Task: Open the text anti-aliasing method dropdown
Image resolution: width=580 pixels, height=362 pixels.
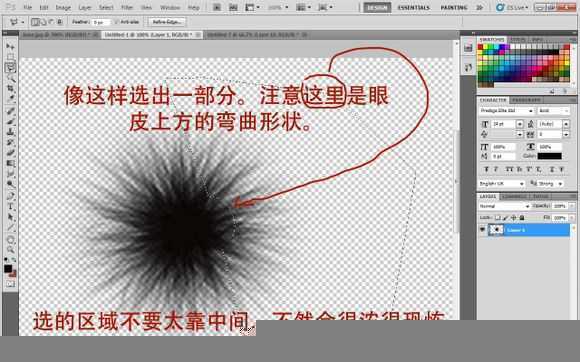Action: click(550, 183)
